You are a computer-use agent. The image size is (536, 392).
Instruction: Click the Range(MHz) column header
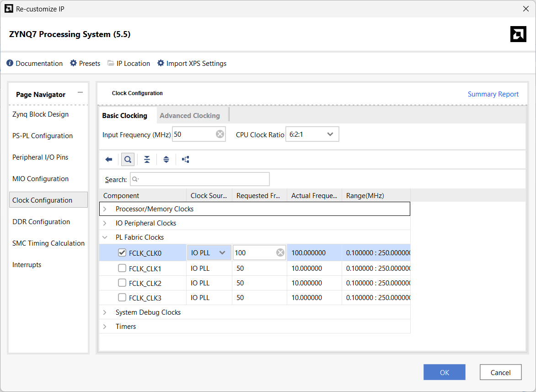376,195
